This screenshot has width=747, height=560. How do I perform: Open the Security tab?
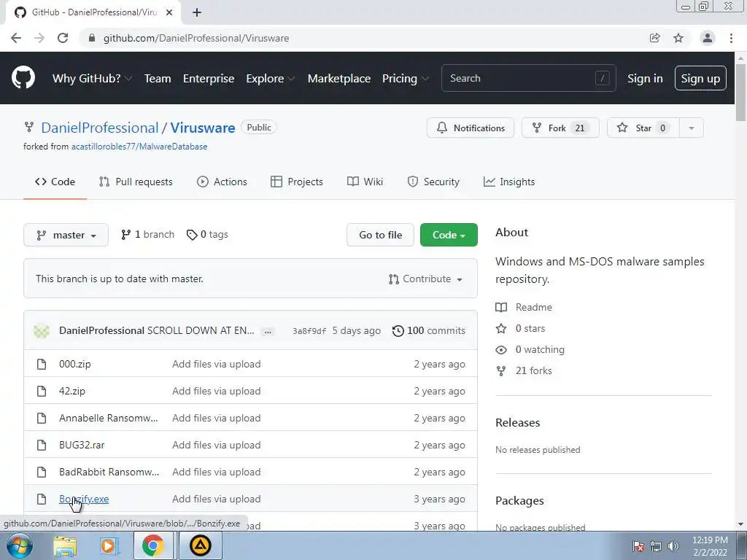point(433,182)
